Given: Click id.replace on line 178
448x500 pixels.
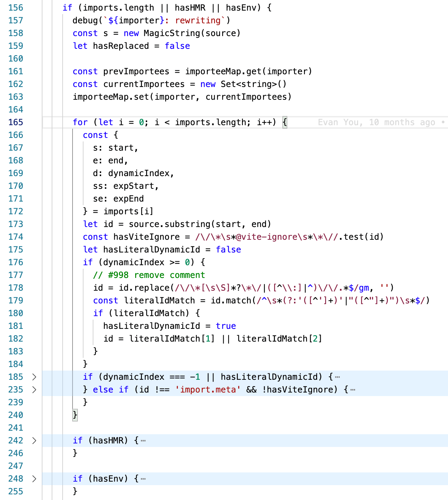Looking at the screenshot, I should (x=144, y=288).
